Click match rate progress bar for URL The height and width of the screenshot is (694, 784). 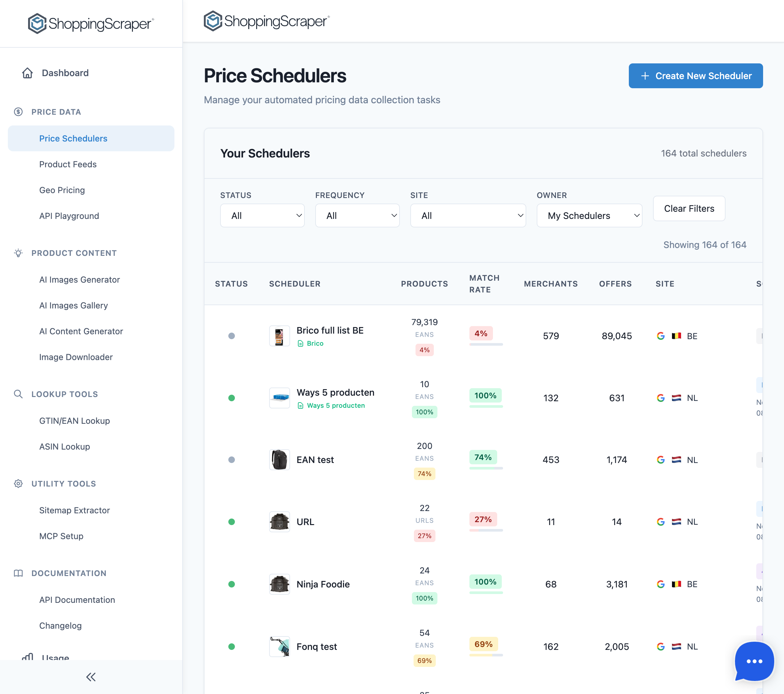pyautogui.click(x=485, y=530)
